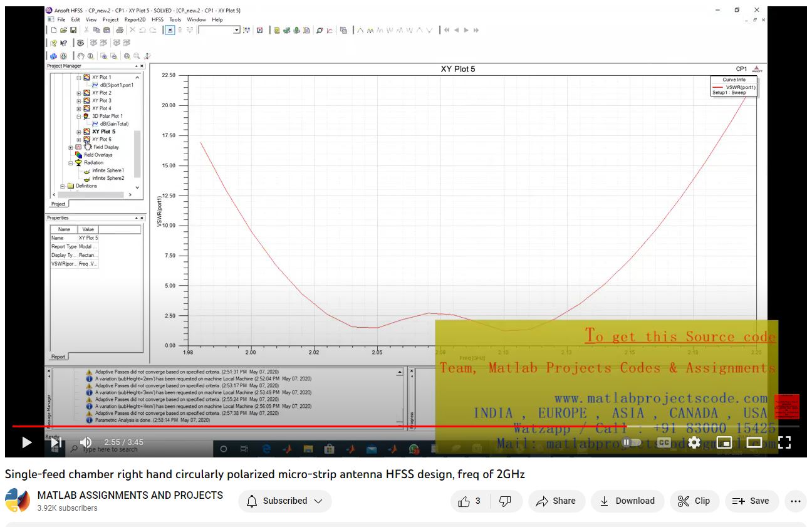Click the HFSS save disk icon
The image size is (812, 527).
[x=73, y=30]
